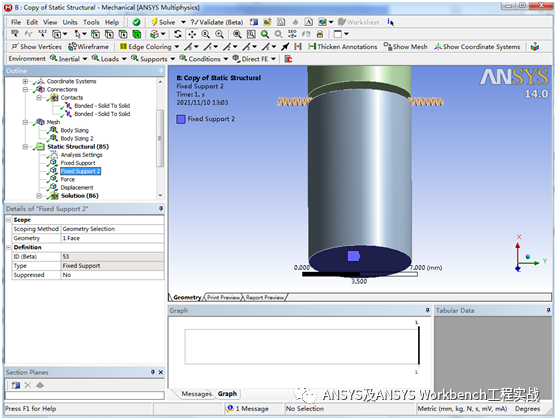Click the ISO view icon
This screenshot has width=557, height=420.
pyautogui.click(x=292, y=34)
